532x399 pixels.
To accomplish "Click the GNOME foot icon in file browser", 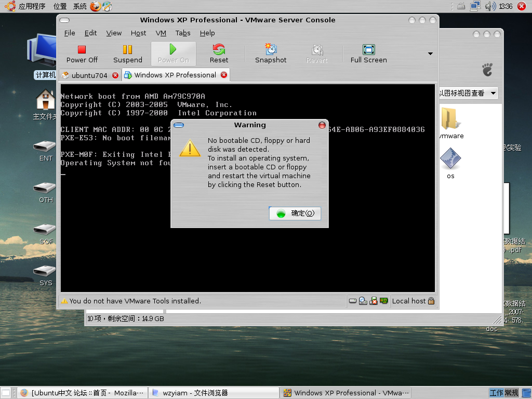I will tap(487, 70).
